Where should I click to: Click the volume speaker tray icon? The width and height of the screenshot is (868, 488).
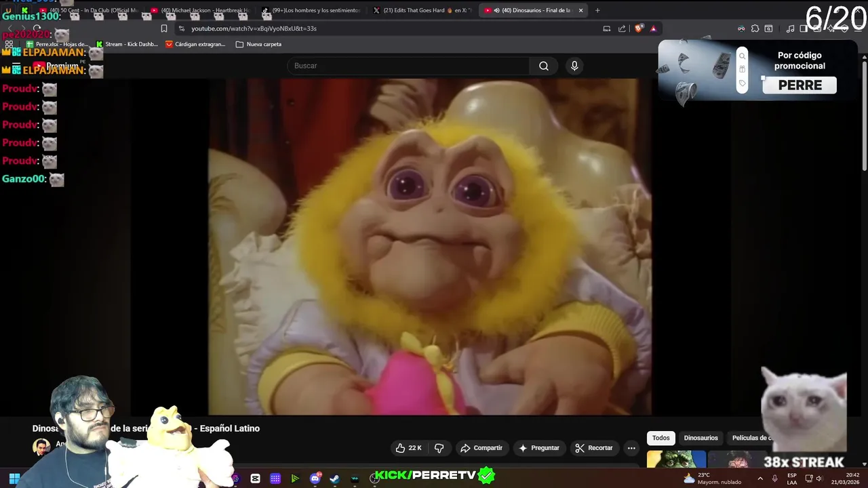(x=819, y=479)
